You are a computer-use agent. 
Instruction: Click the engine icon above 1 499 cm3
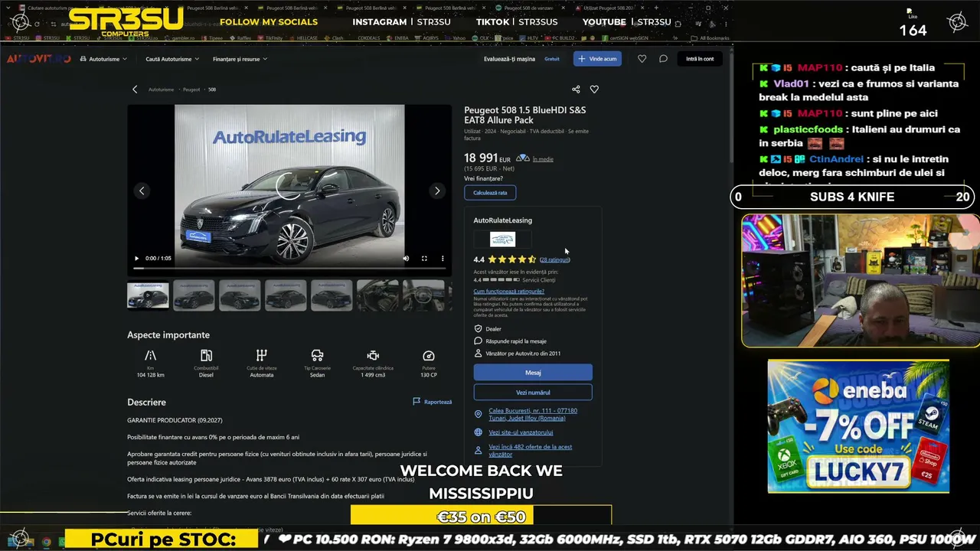pyautogui.click(x=373, y=356)
